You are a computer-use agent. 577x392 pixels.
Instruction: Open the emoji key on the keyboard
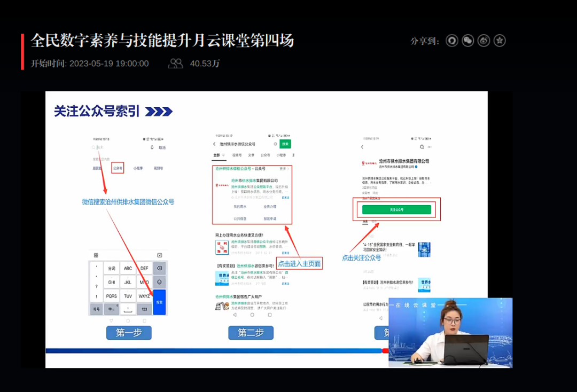point(159,281)
